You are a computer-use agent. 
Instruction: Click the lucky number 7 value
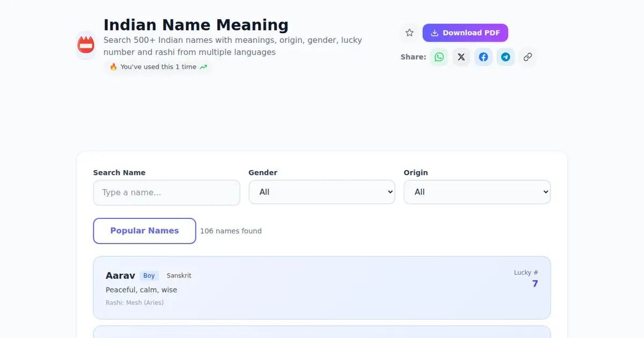tap(535, 284)
